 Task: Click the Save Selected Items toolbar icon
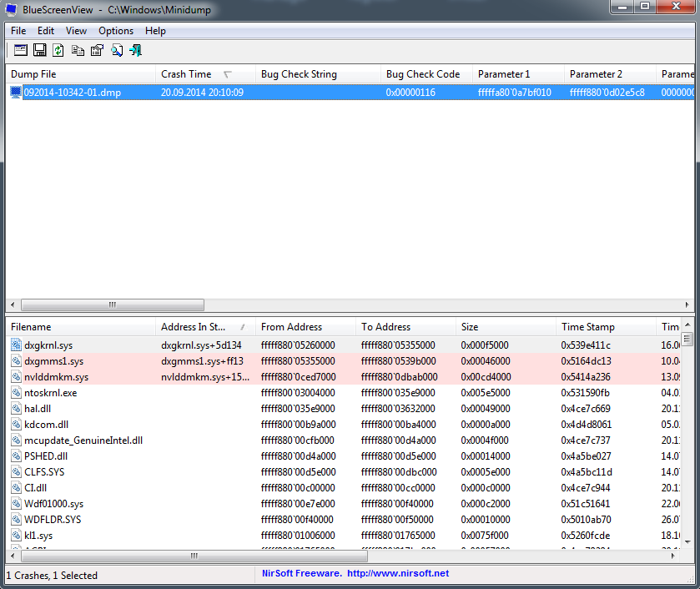(x=40, y=50)
